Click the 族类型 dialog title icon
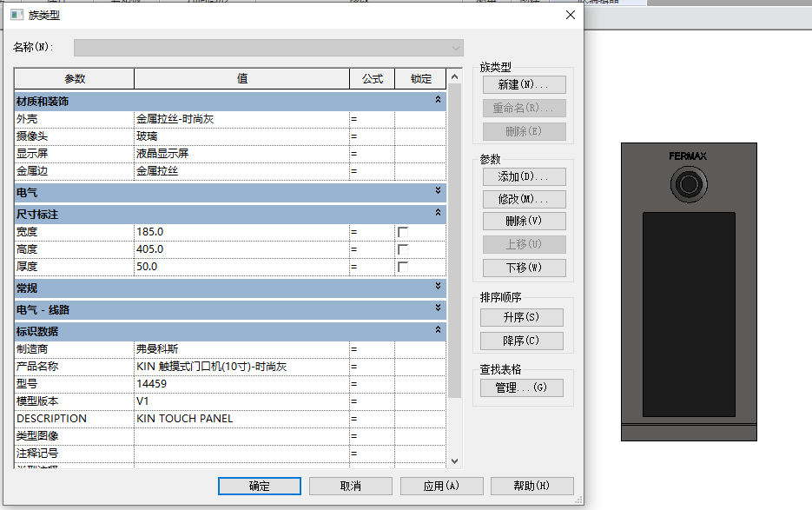The width and height of the screenshot is (812, 510). tap(17, 15)
